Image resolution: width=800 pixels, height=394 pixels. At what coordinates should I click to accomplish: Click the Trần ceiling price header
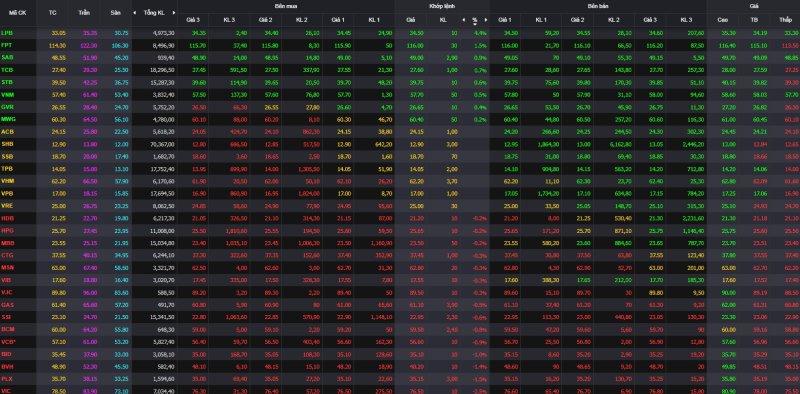tap(84, 13)
